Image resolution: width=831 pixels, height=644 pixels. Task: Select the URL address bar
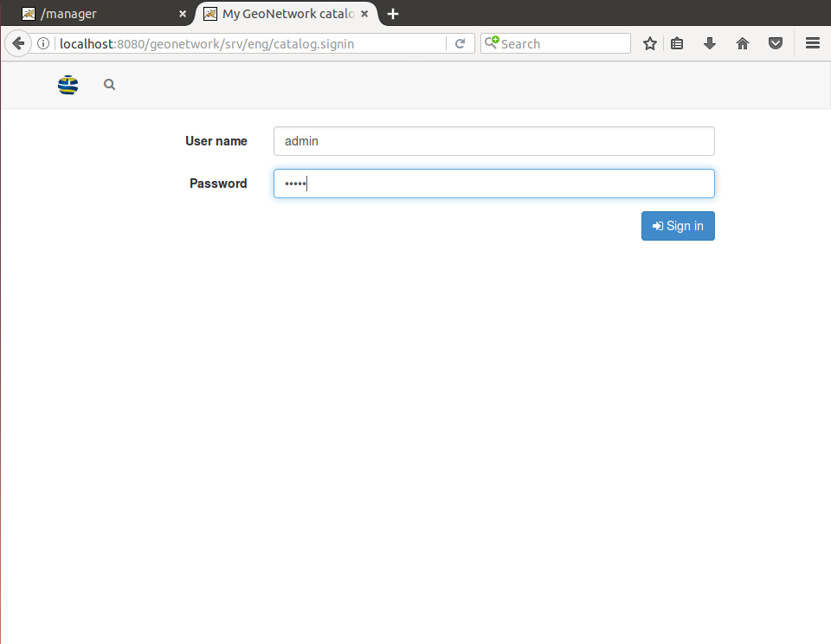251,43
